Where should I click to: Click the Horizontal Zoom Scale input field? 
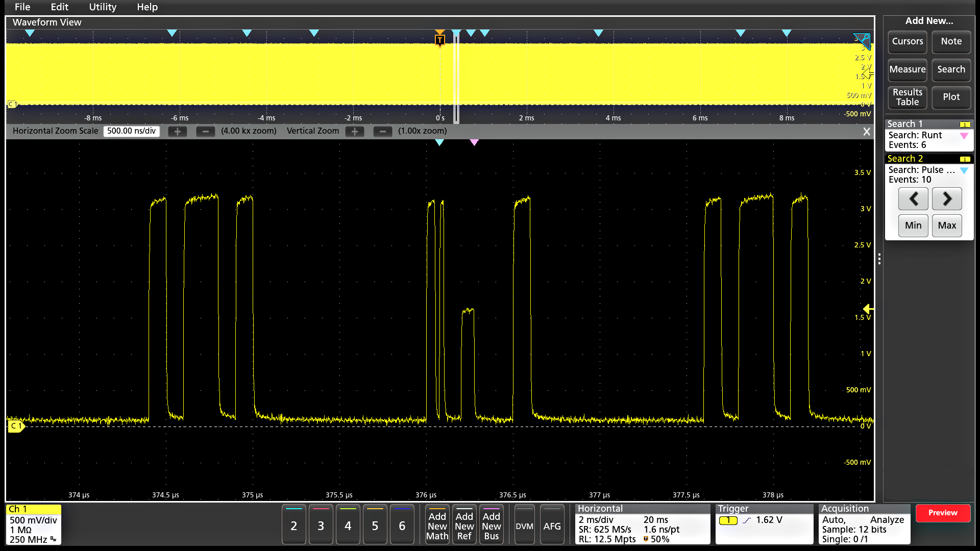coord(131,131)
